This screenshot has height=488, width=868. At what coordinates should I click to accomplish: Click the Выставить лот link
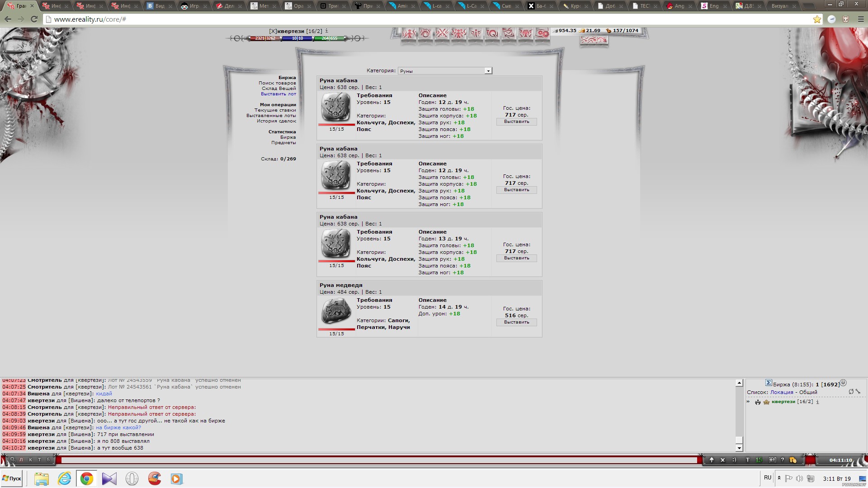(278, 94)
